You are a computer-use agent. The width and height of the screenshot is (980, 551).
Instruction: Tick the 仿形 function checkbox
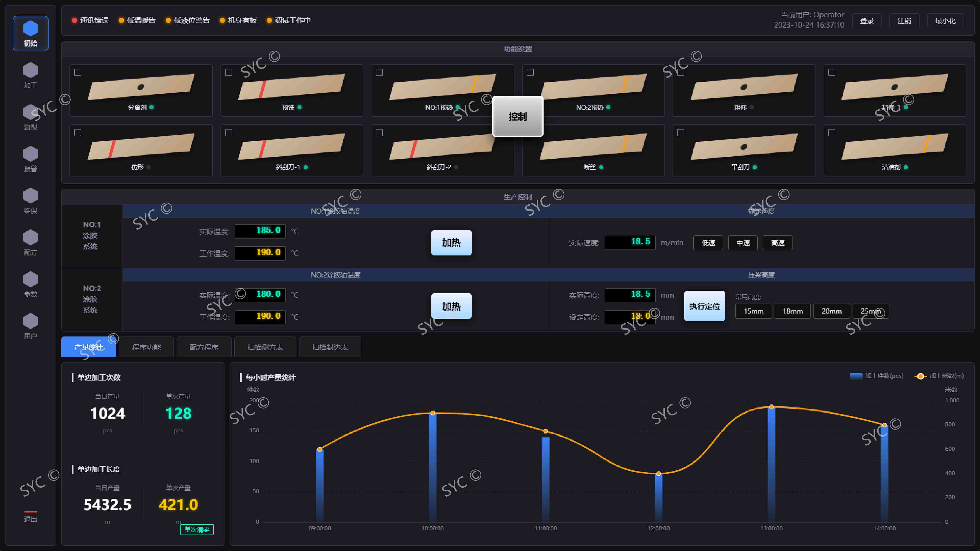pos(78,133)
